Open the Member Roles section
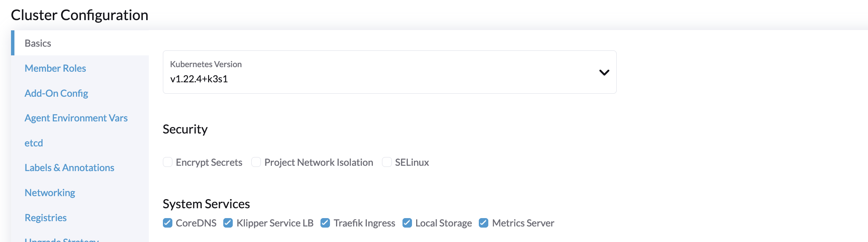Image resolution: width=868 pixels, height=242 pixels. pyautogui.click(x=55, y=68)
